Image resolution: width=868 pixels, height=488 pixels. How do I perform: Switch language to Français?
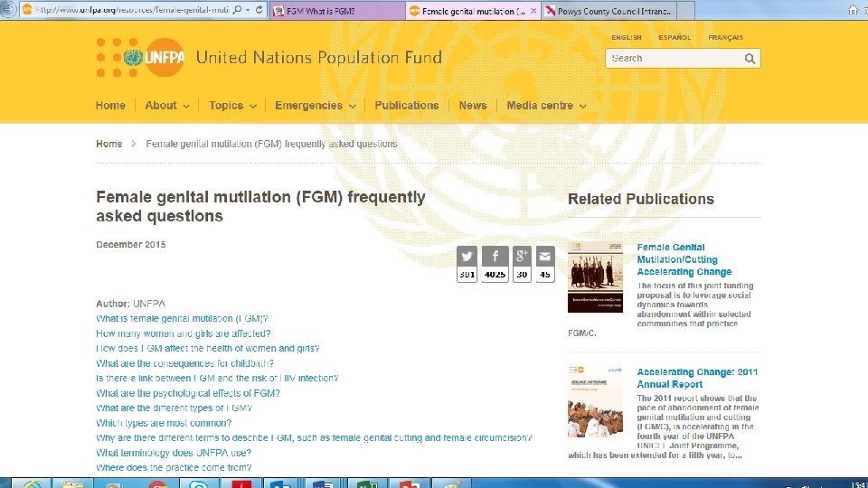(725, 38)
